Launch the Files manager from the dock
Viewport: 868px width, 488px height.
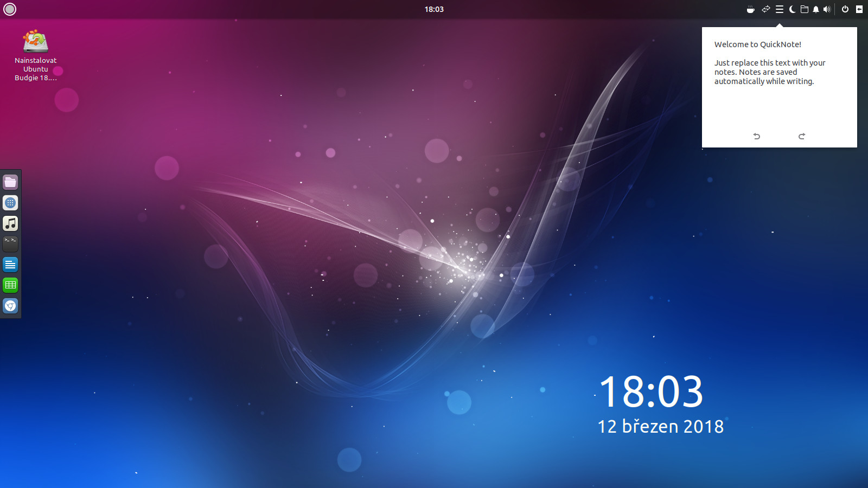10,182
